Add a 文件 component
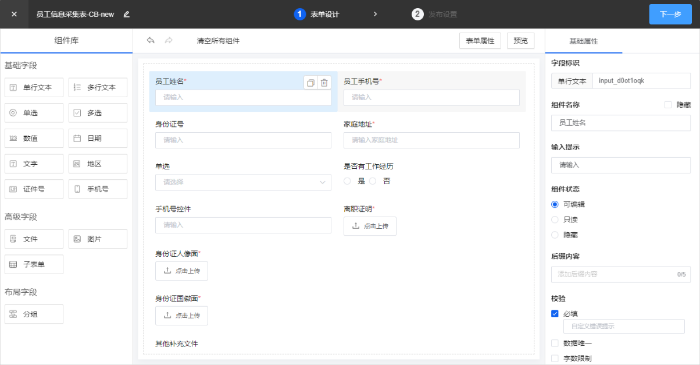This screenshot has height=365, width=700. click(x=34, y=239)
